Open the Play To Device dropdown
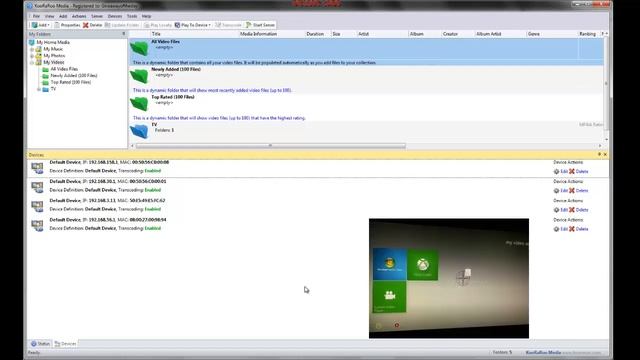Screen dimensions: 640x360 point(193,25)
